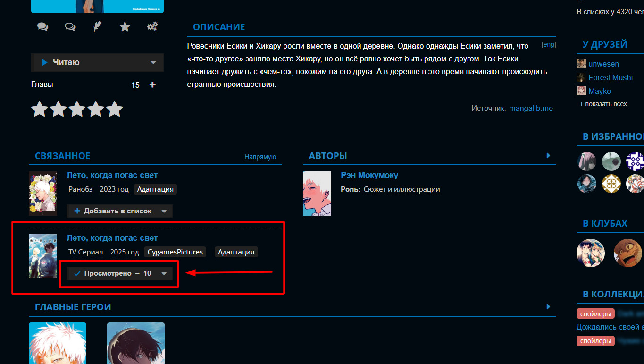Click the Напрямую link in Связанное
Screen dimensions: 644x364
click(x=260, y=157)
